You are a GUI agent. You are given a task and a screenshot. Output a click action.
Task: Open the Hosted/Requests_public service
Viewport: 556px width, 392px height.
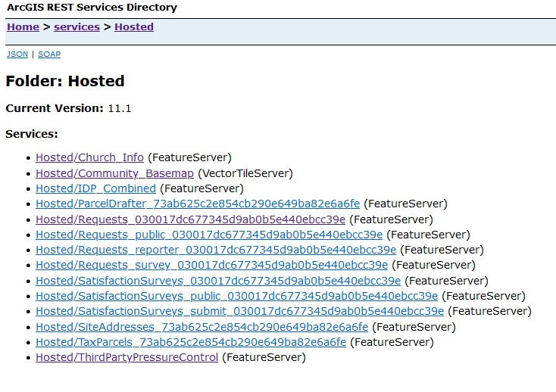[209, 235]
